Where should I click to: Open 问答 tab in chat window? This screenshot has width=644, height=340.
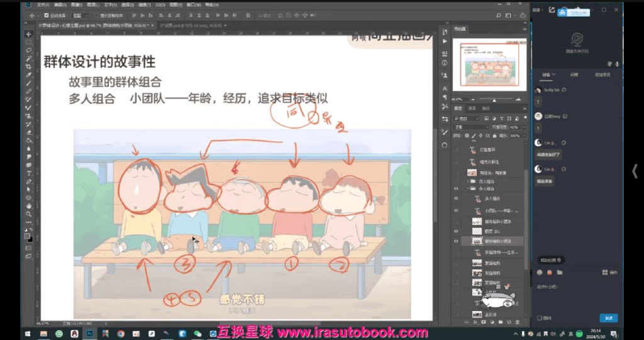[574, 75]
